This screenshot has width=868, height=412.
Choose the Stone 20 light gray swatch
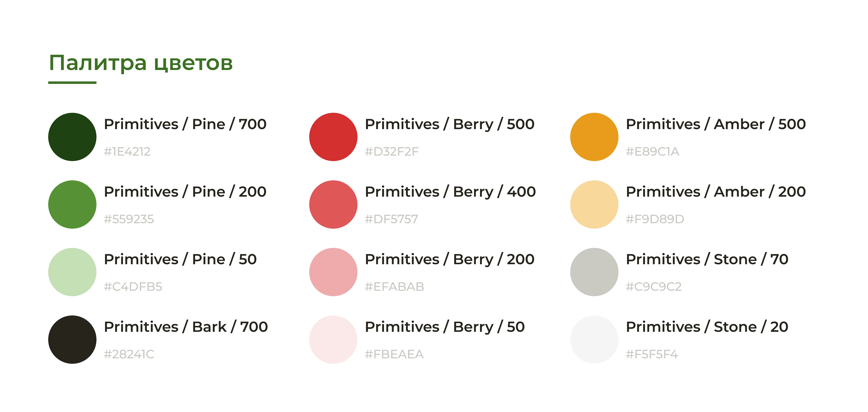tap(594, 339)
